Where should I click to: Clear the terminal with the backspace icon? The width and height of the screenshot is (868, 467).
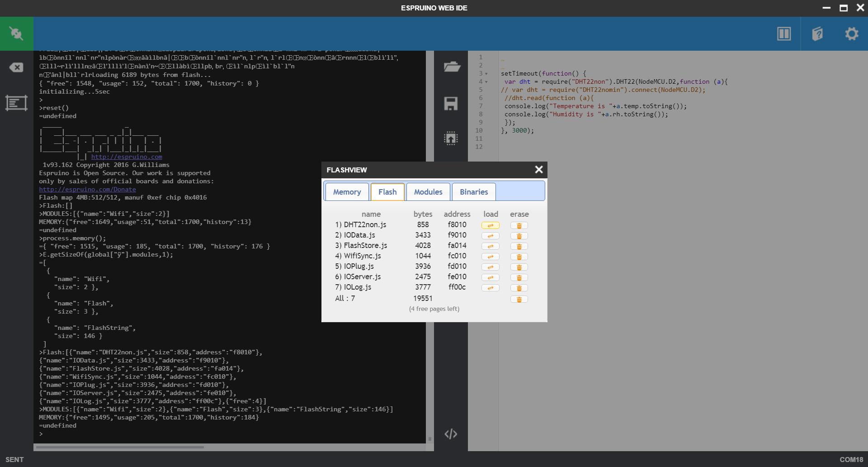16,67
